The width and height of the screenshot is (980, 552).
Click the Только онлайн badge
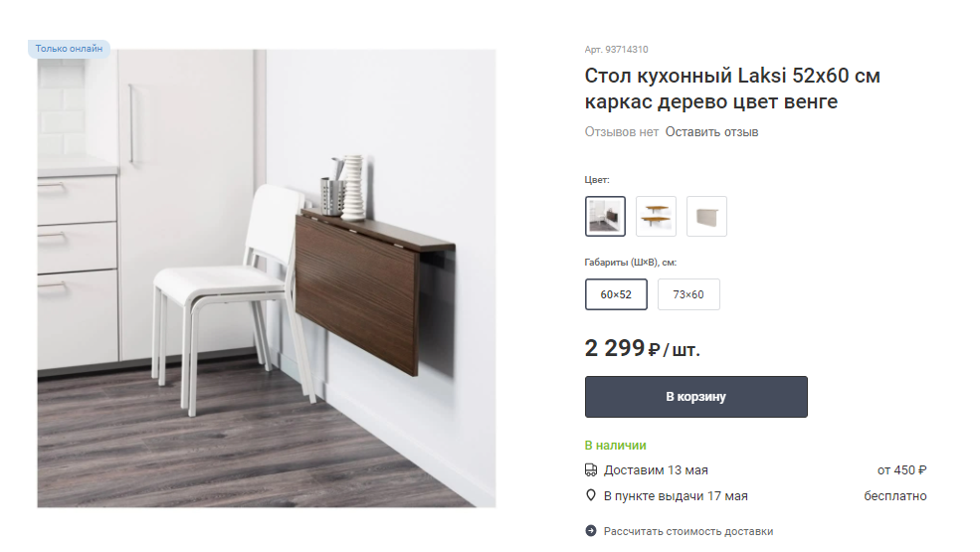click(x=69, y=48)
